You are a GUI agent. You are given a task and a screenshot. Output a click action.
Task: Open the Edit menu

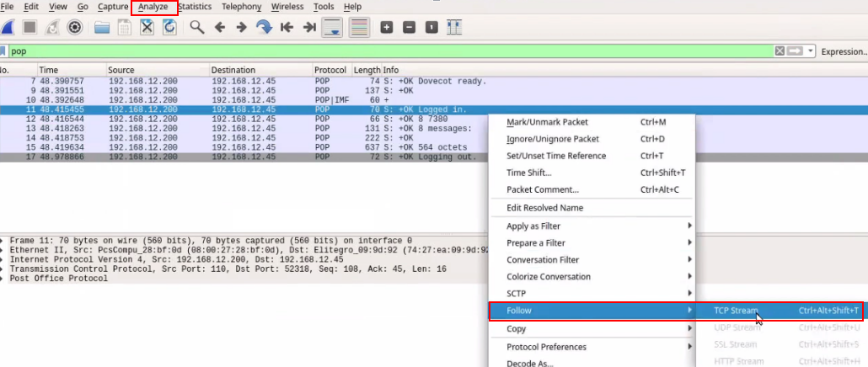[x=31, y=7]
